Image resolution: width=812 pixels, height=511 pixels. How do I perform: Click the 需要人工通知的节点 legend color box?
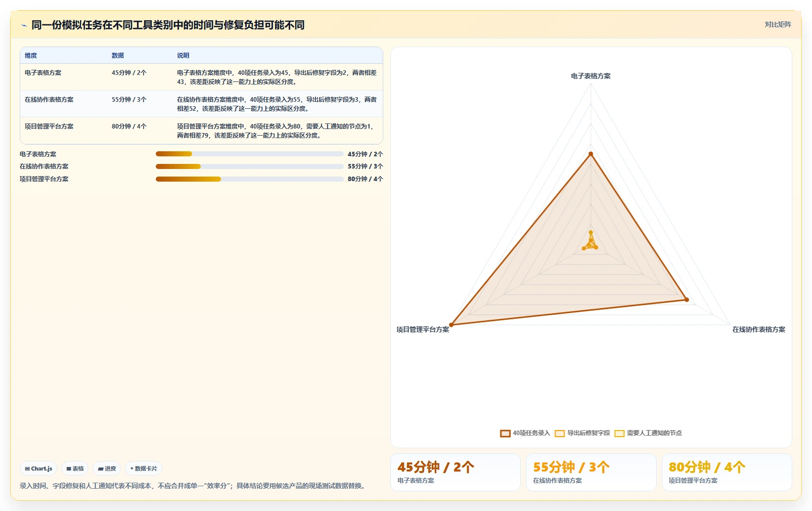tap(619, 433)
